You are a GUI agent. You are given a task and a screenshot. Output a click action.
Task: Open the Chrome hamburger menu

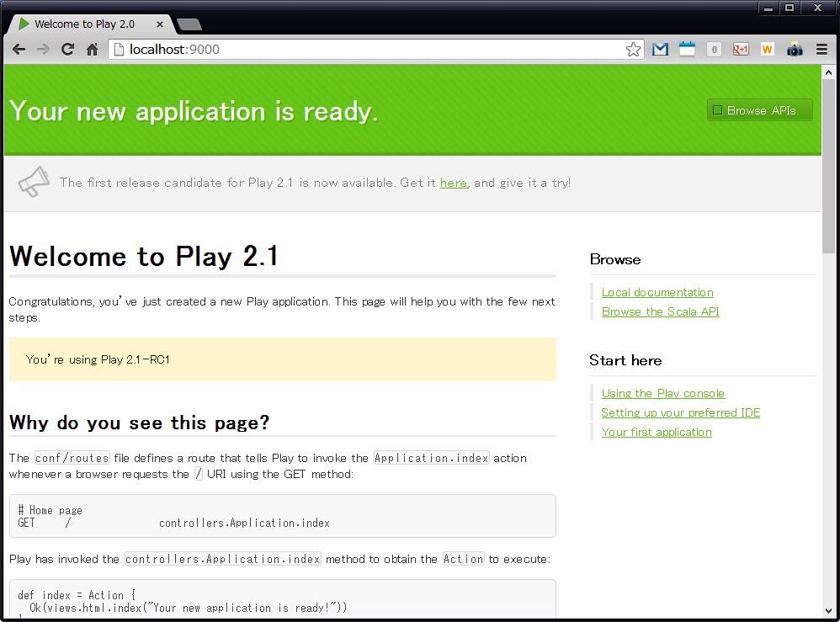pos(821,50)
